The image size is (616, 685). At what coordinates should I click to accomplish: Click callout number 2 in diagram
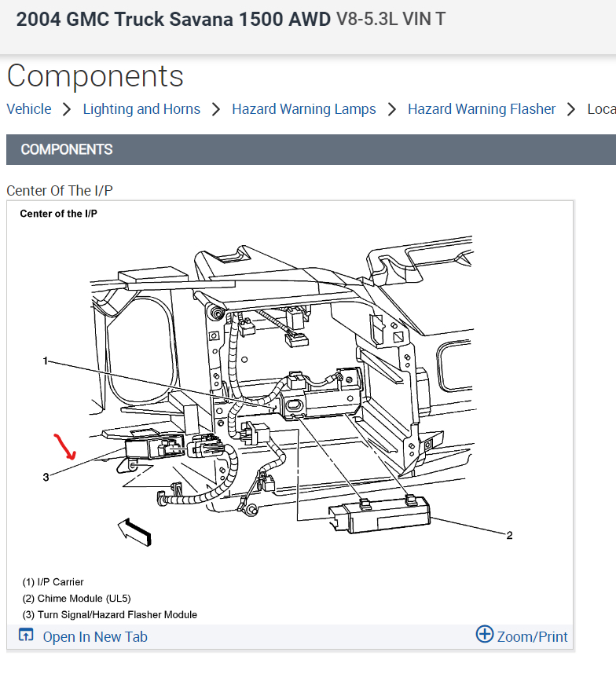[509, 535]
